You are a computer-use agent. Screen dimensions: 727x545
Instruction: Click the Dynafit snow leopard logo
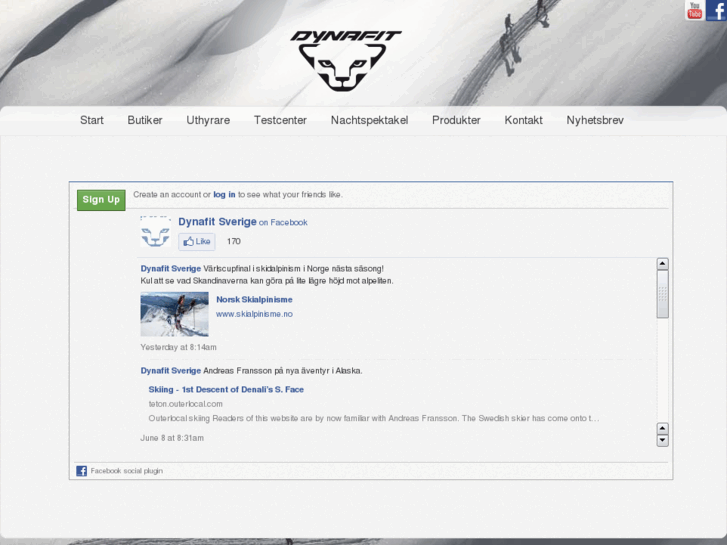[345, 60]
